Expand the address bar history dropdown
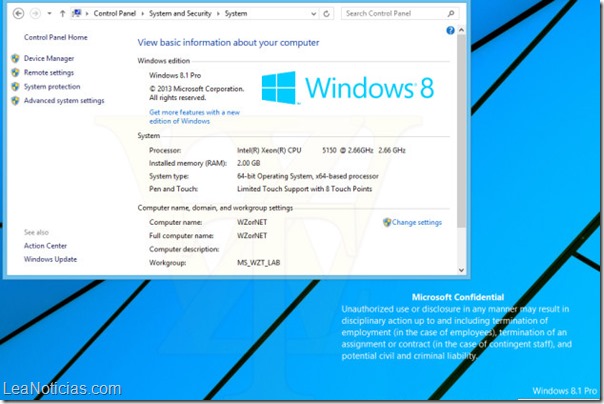This screenshot has width=604, height=404. tap(314, 14)
